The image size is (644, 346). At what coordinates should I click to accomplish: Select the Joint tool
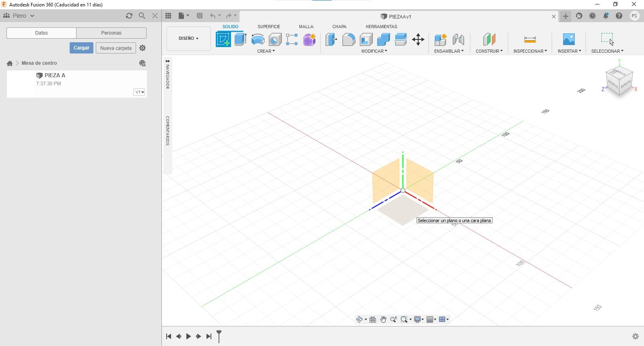pyautogui.click(x=458, y=39)
